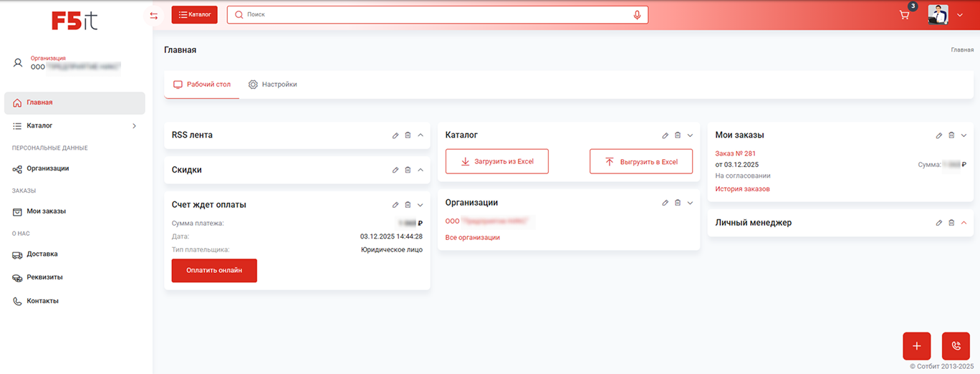
Task: Switch to the Настройки tab
Action: point(273,85)
